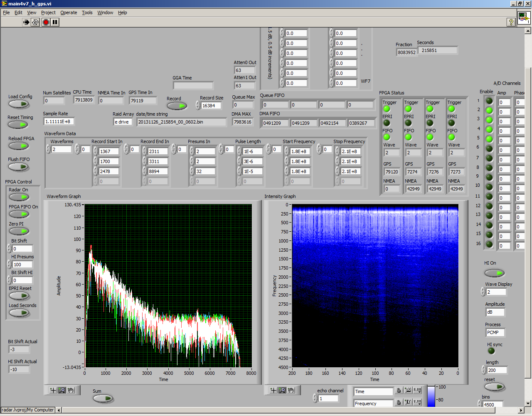Click the intensity color ramp scale
This screenshot has width=532, height=416.
431,396
